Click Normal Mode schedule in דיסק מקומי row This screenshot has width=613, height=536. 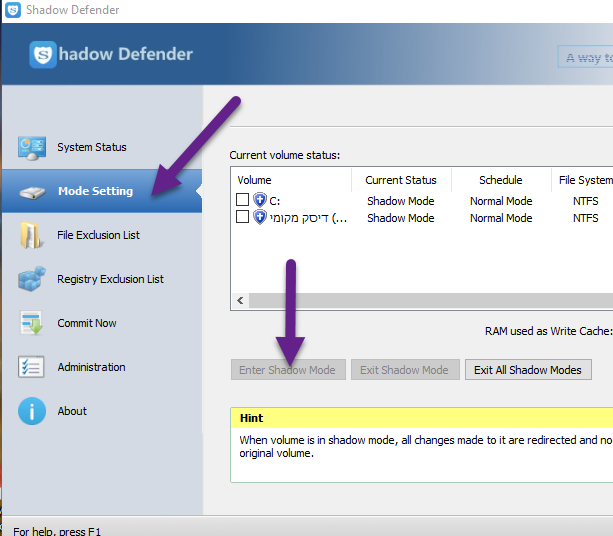point(501,218)
